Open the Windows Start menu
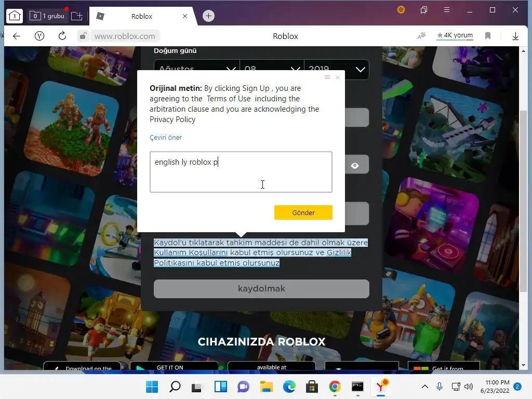The image size is (532, 399). coord(152,387)
